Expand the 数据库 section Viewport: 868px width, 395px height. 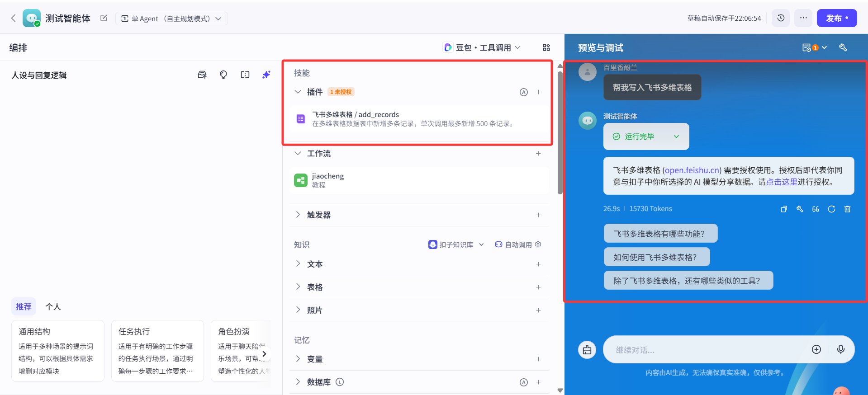pos(298,381)
